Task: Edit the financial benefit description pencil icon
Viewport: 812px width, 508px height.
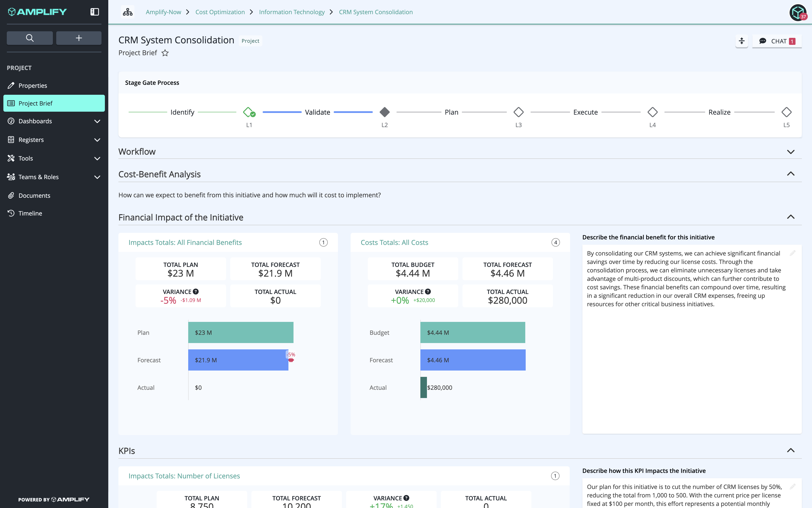Action: (792, 253)
